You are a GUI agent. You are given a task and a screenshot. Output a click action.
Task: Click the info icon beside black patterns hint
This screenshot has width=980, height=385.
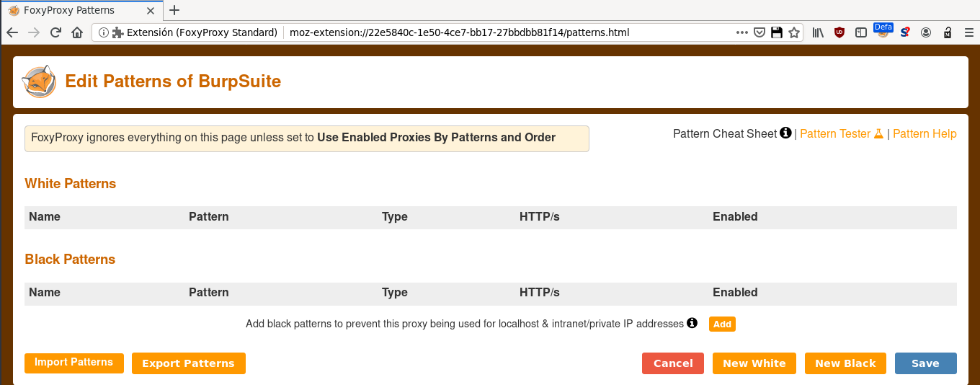point(692,323)
